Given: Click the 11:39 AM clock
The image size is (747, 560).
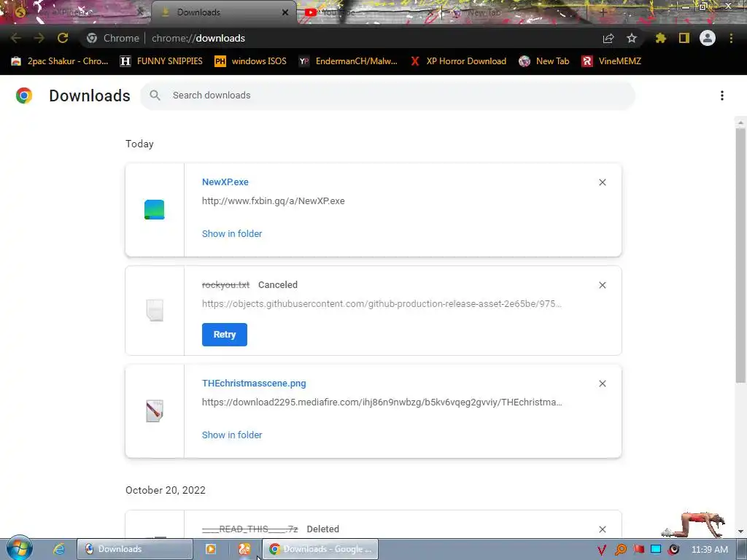Looking at the screenshot, I should click(709, 550).
